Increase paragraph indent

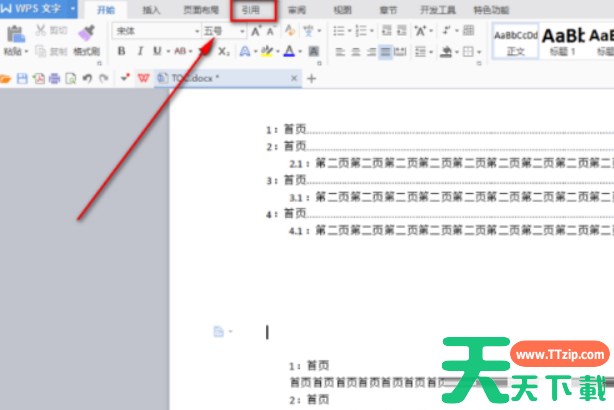(x=402, y=31)
